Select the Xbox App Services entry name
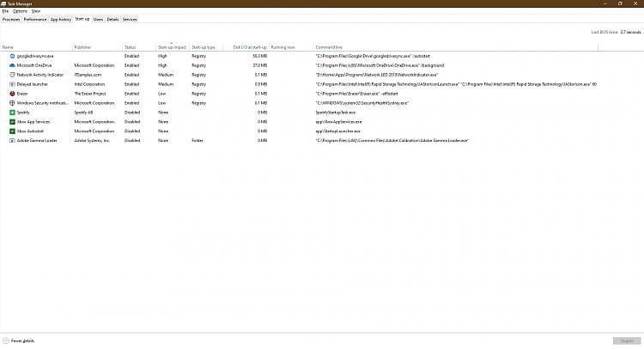Image resolution: width=644 pixels, height=349 pixels. pyautogui.click(x=33, y=122)
